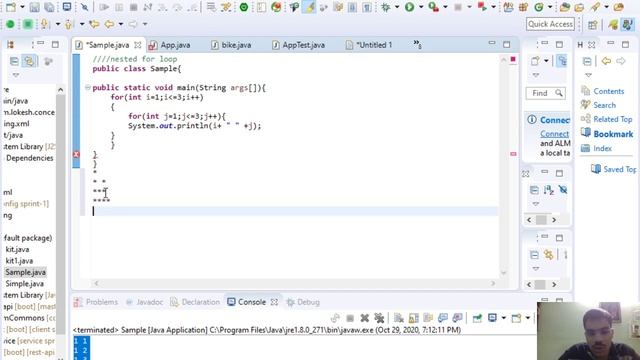Viewport: 640px width, 360px height.
Task: Open the Declaration tab
Action: click(x=195, y=302)
